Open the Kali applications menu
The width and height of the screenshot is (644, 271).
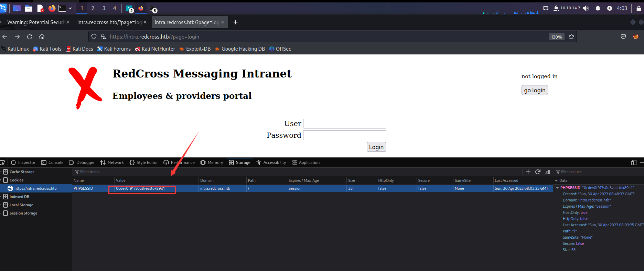pyautogui.click(x=3, y=8)
